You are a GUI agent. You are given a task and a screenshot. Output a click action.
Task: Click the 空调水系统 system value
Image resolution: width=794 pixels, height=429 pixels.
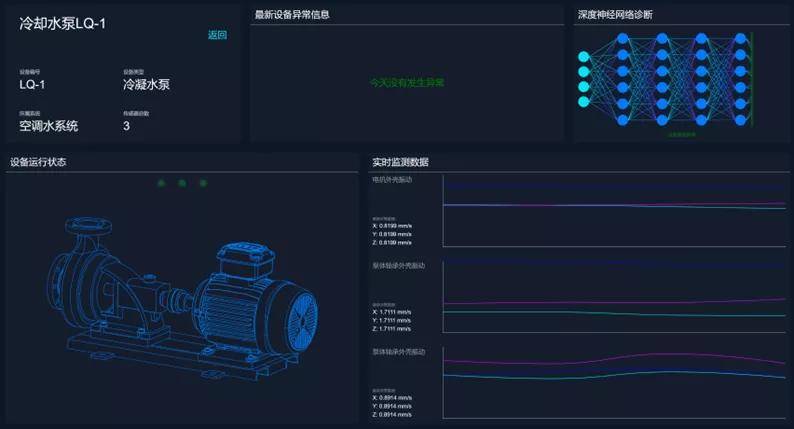(x=48, y=126)
